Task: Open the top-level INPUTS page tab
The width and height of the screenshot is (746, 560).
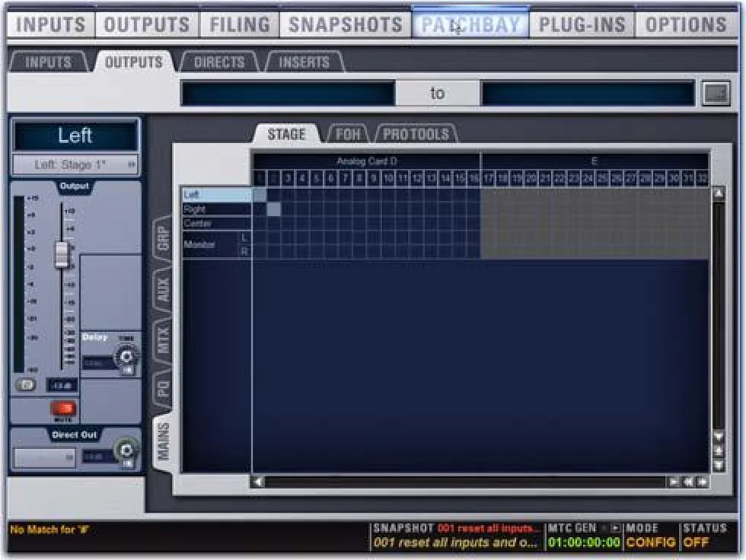Action: point(50,24)
